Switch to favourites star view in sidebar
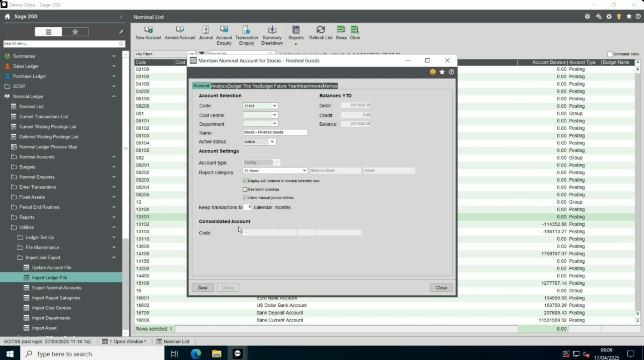644x360 pixels. (x=75, y=32)
